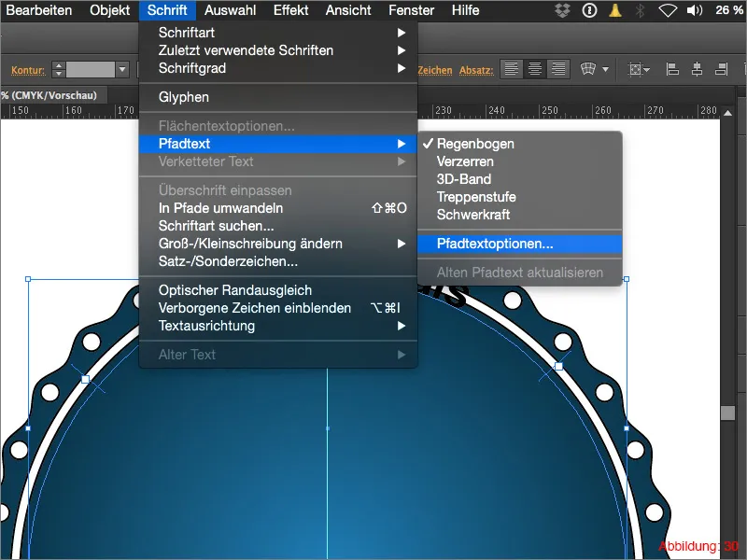Click horizontal align right icon
This screenshot has width=747, height=560.
click(x=721, y=69)
